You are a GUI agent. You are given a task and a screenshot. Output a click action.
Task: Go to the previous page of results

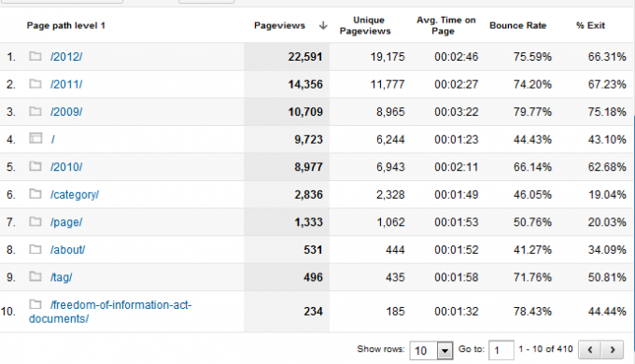pos(589,349)
